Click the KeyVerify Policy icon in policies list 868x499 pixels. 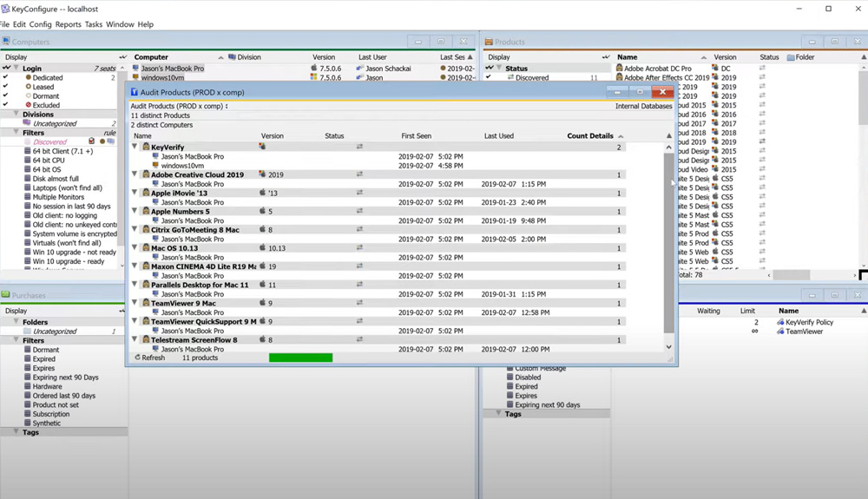tap(780, 322)
